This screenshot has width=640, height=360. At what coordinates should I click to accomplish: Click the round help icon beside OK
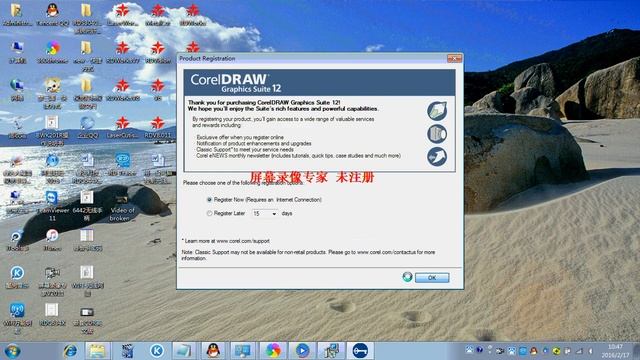(407, 277)
